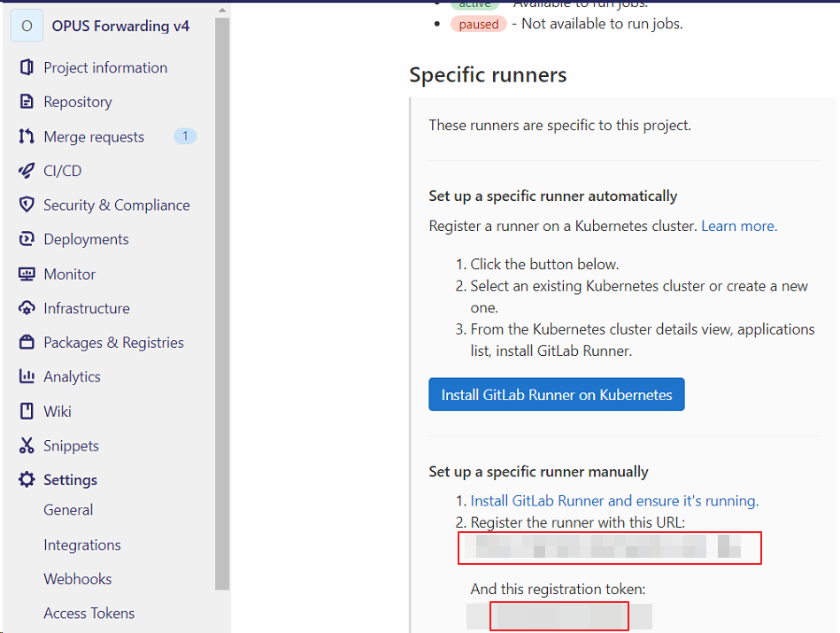
Task: Click the Merge requests count badge
Action: (185, 136)
